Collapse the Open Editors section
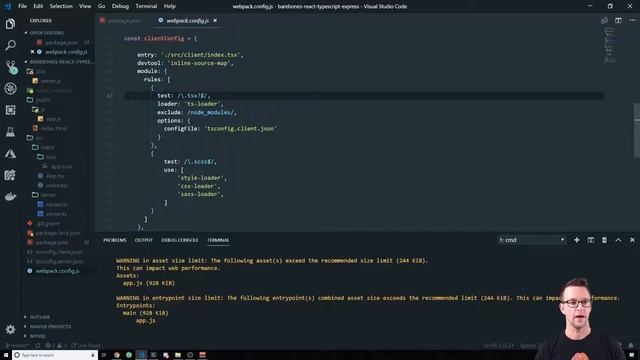The width and height of the screenshot is (640, 360). (x=46, y=33)
